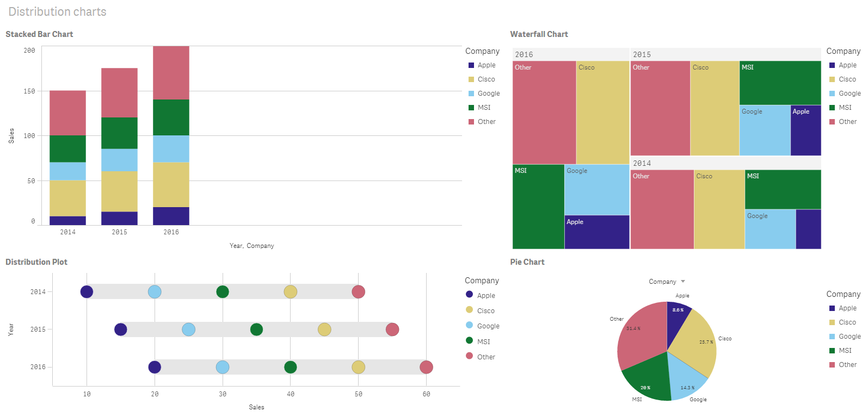This screenshot has height=417, width=868.
Task: Click the 2014 header in the treemap
Action: (725, 163)
